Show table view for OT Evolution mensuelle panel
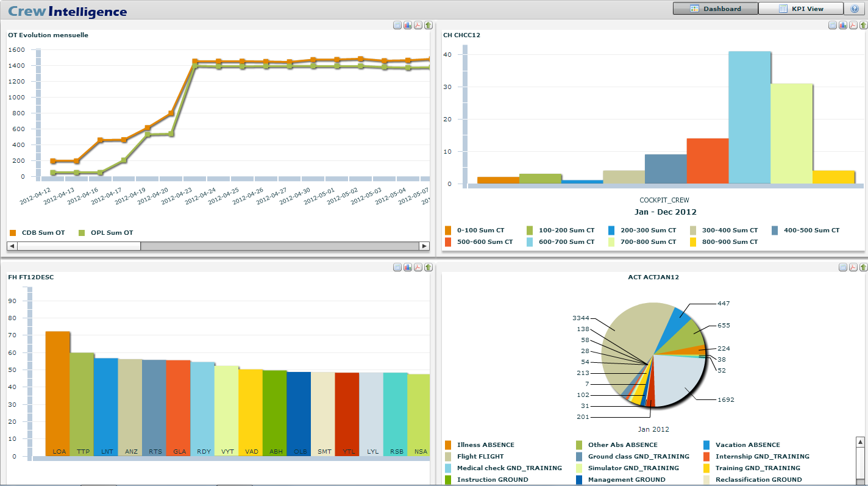The width and height of the screenshot is (868, 486). pos(397,25)
